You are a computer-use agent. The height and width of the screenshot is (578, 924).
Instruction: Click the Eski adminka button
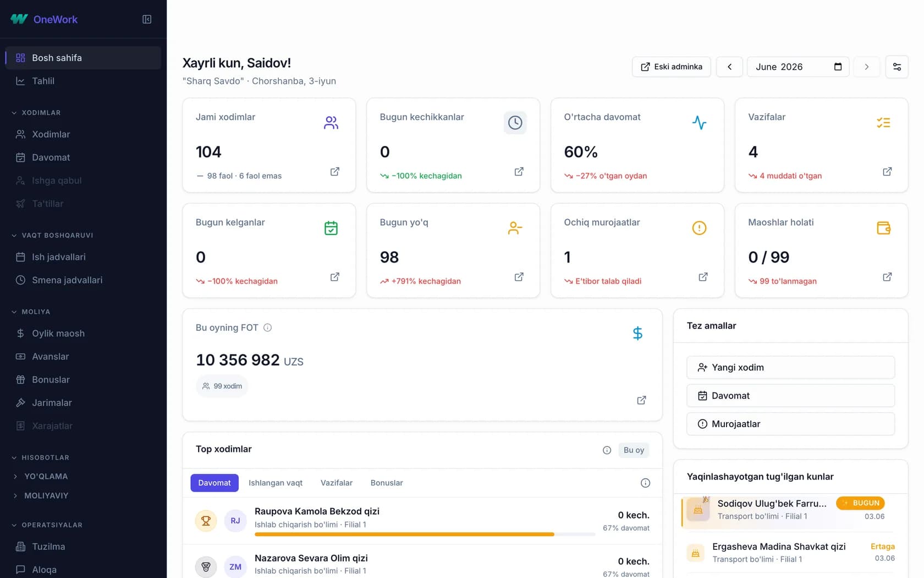click(672, 67)
